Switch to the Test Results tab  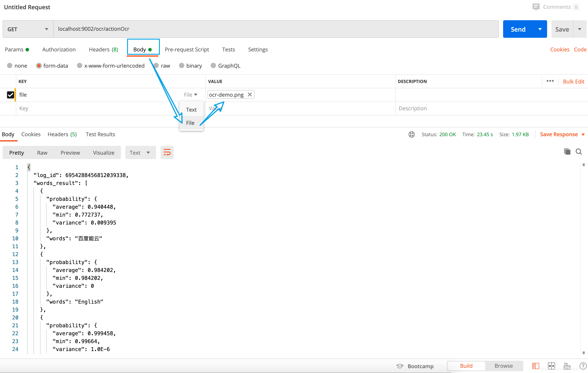point(100,134)
